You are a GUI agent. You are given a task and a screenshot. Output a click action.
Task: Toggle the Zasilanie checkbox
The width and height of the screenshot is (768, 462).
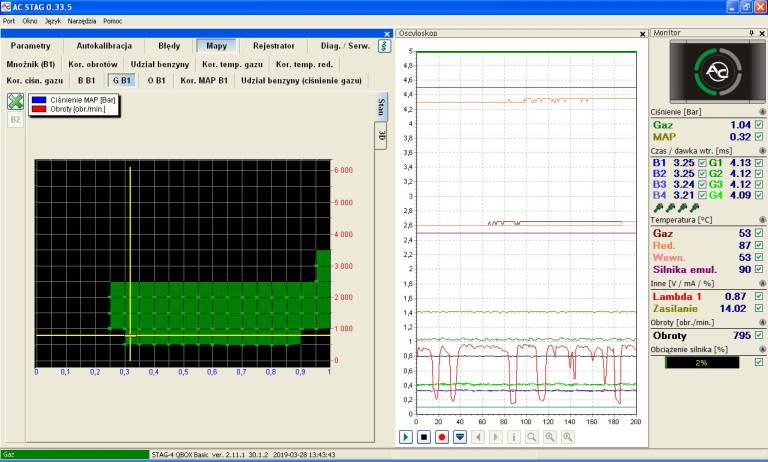pyautogui.click(x=759, y=309)
